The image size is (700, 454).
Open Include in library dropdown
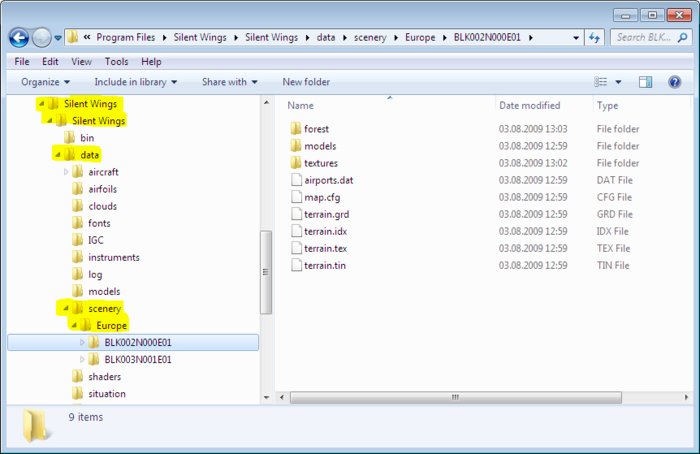coord(136,82)
